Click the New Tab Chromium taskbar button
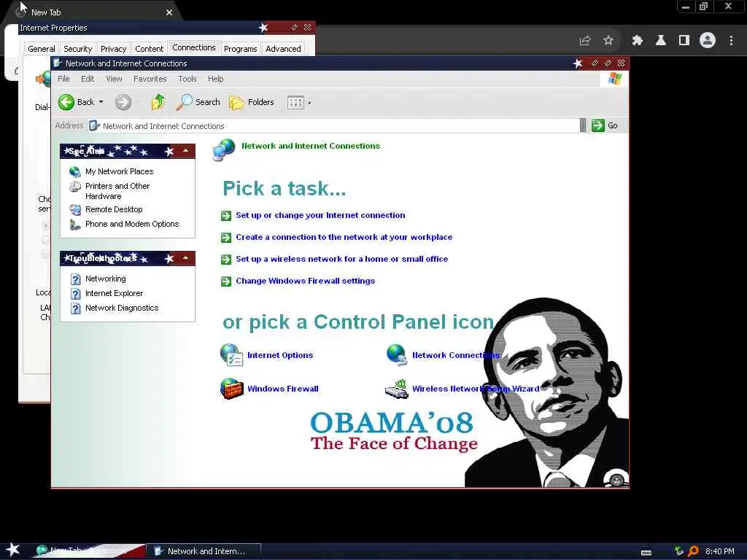The width and height of the screenshot is (747, 560). coord(88,551)
